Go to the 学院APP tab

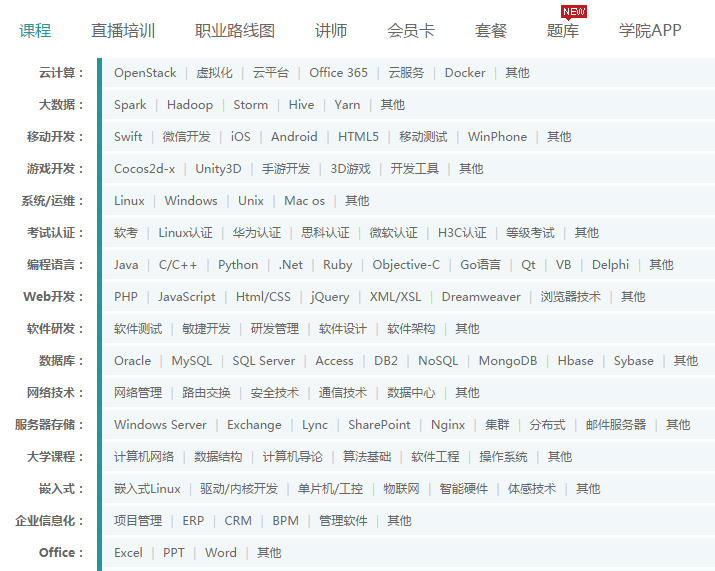(650, 30)
